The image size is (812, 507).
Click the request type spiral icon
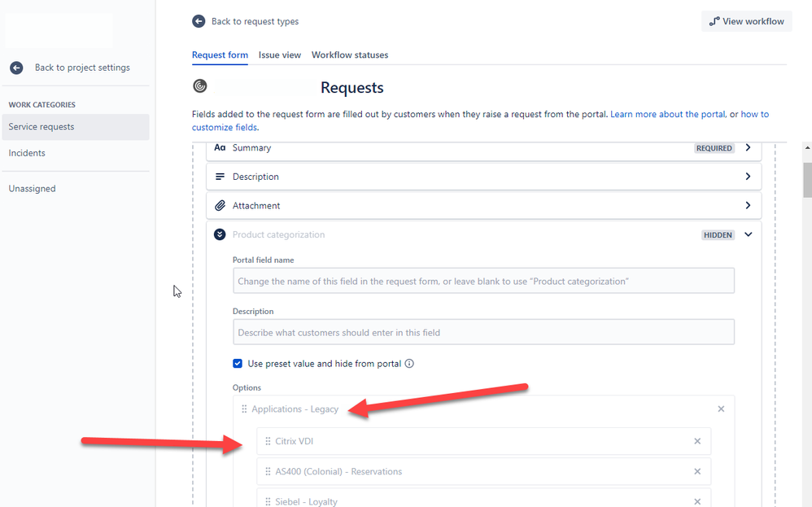pos(200,86)
